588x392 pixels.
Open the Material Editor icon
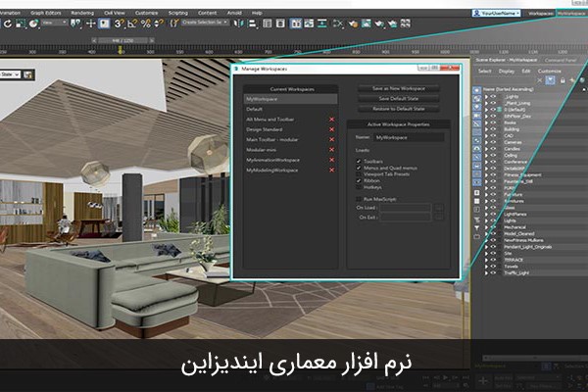(x=338, y=24)
